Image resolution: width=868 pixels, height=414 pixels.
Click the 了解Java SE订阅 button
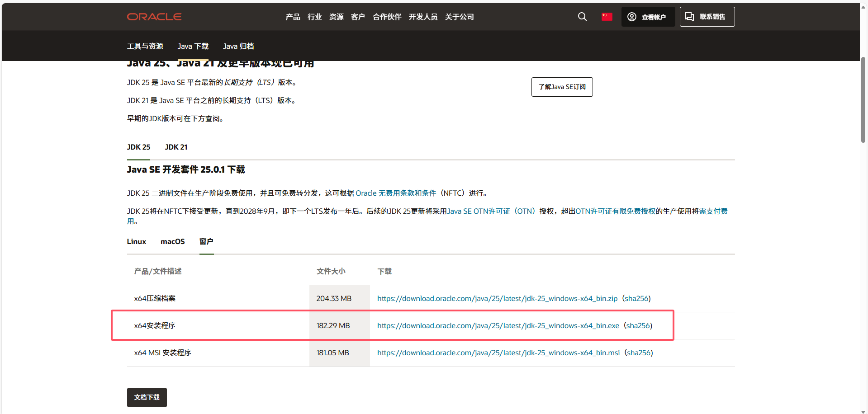tap(562, 87)
